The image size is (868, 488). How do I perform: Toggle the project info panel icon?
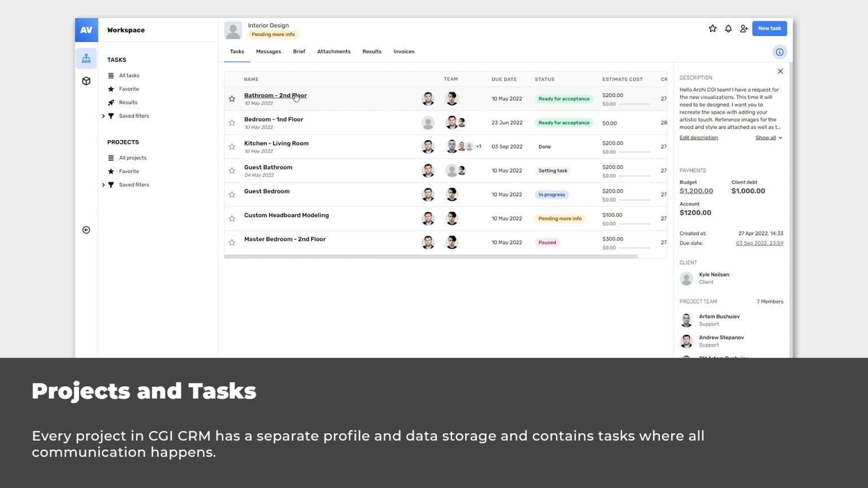779,52
